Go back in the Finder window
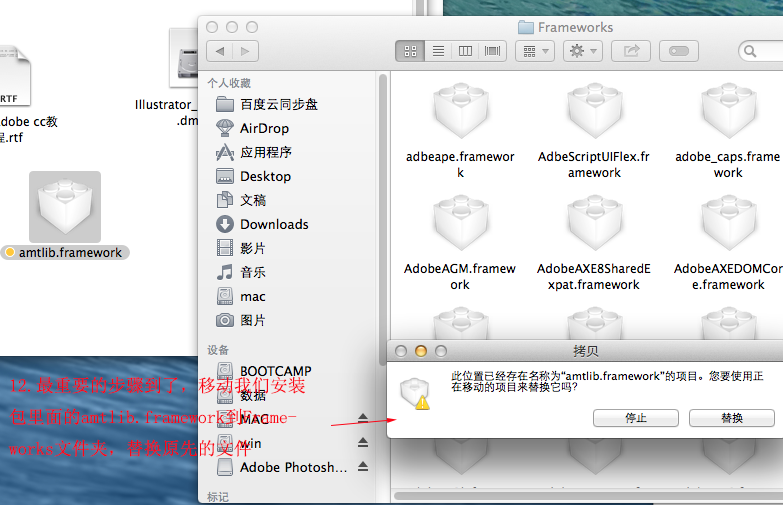The image size is (783, 505). tap(220, 51)
